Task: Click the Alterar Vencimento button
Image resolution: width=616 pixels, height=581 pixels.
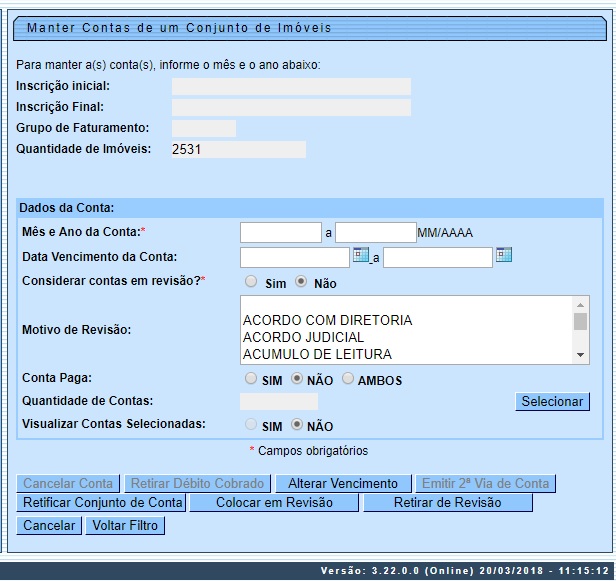Action: (x=343, y=483)
